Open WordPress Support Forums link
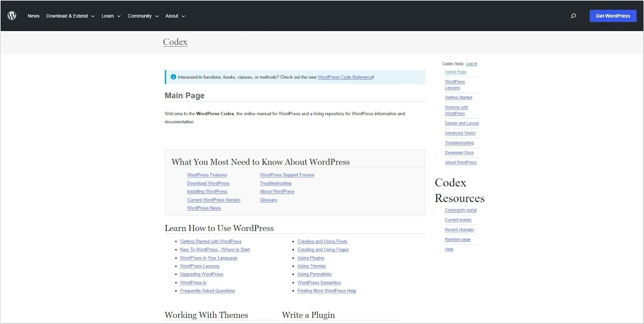The width and height of the screenshot is (644, 324). [287, 175]
